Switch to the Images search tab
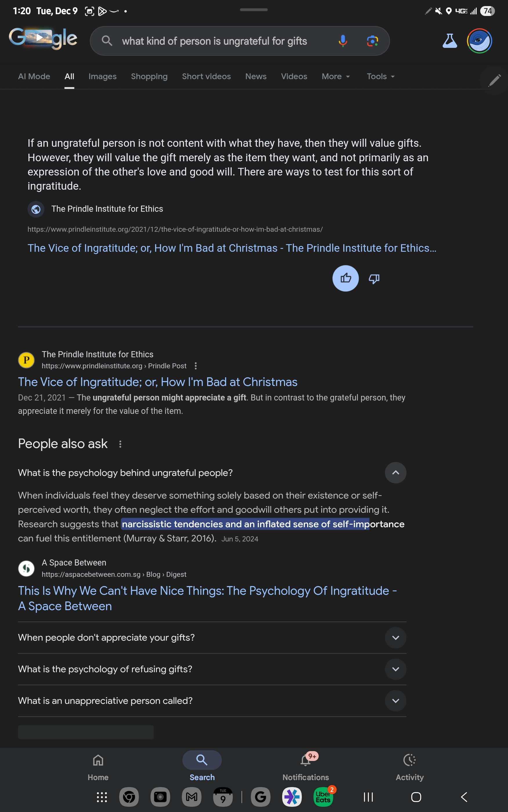This screenshot has height=812, width=508. 102,77
